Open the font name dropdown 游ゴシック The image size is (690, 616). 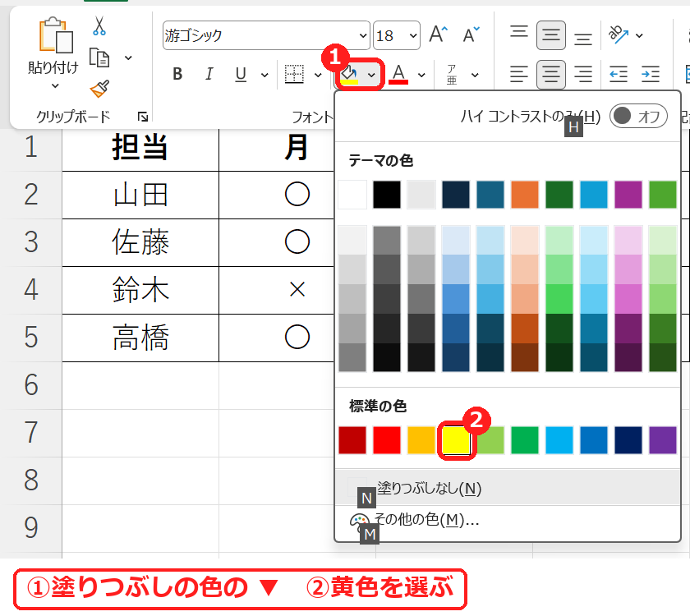363,35
